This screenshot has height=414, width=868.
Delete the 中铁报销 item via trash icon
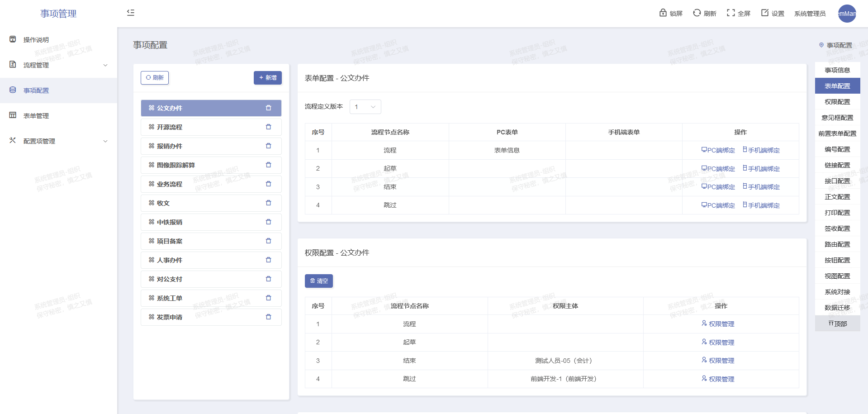[x=269, y=222]
